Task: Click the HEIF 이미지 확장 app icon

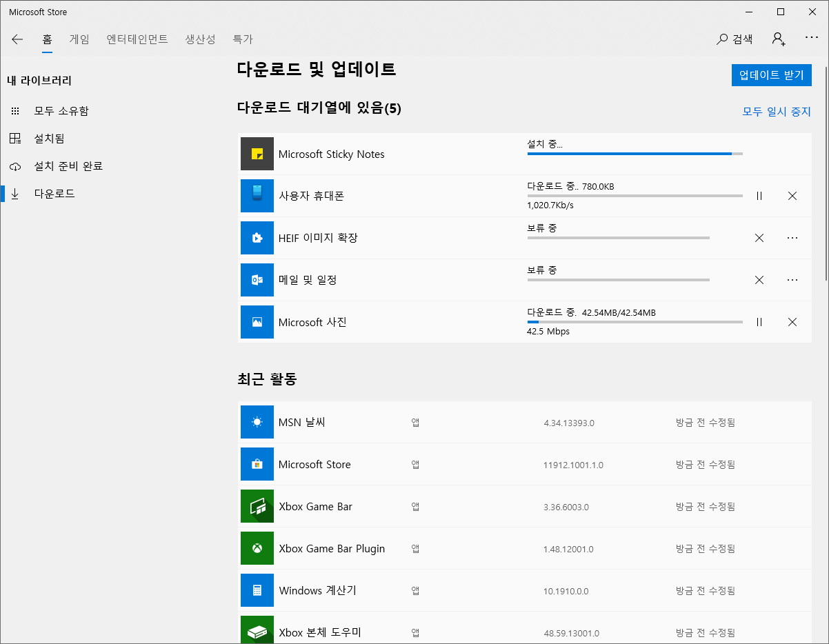Action: (256, 238)
